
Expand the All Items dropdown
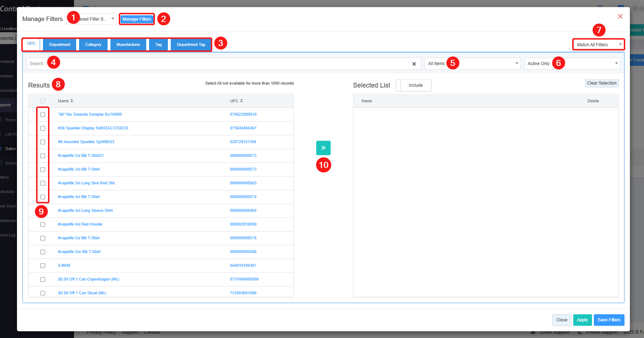pos(473,64)
